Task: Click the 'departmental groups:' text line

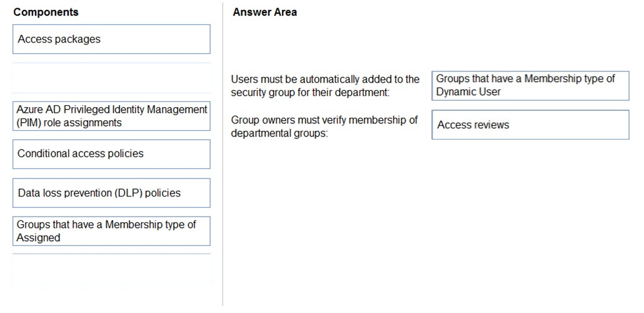Action: [x=279, y=134]
